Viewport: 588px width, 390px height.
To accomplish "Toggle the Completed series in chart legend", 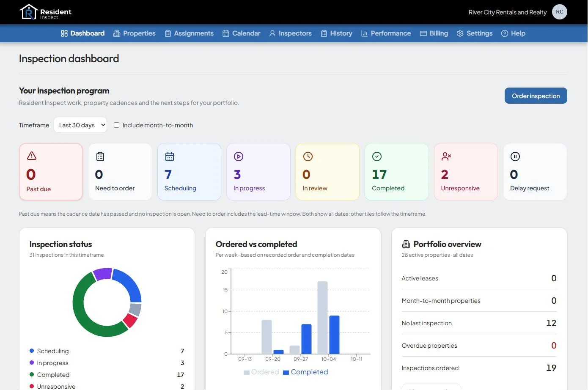I will 305,372.
